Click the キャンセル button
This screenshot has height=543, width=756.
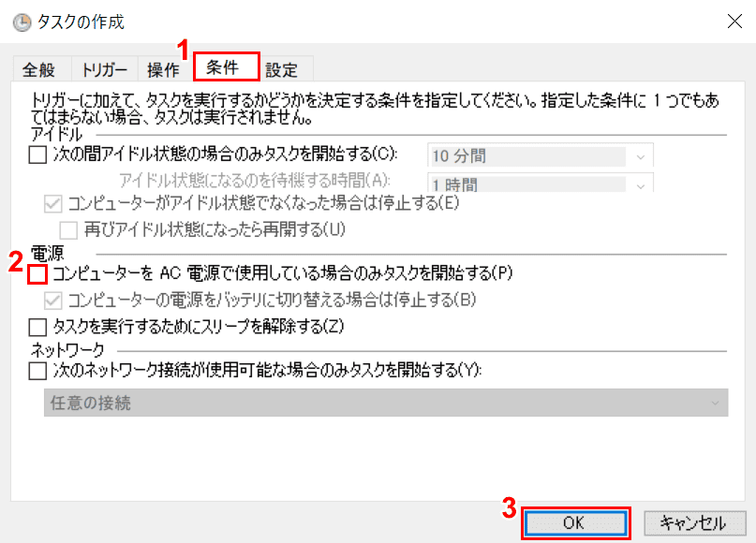pos(695,522)
